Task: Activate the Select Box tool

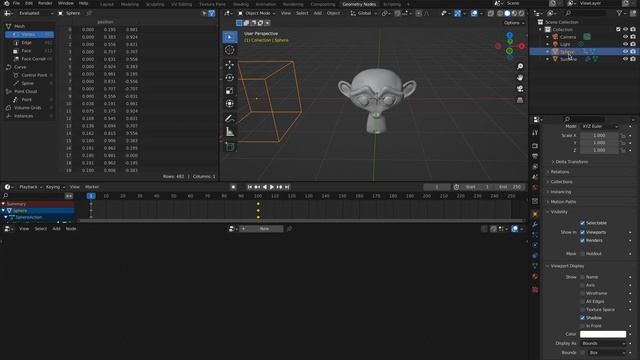Action: click(230, 37)
